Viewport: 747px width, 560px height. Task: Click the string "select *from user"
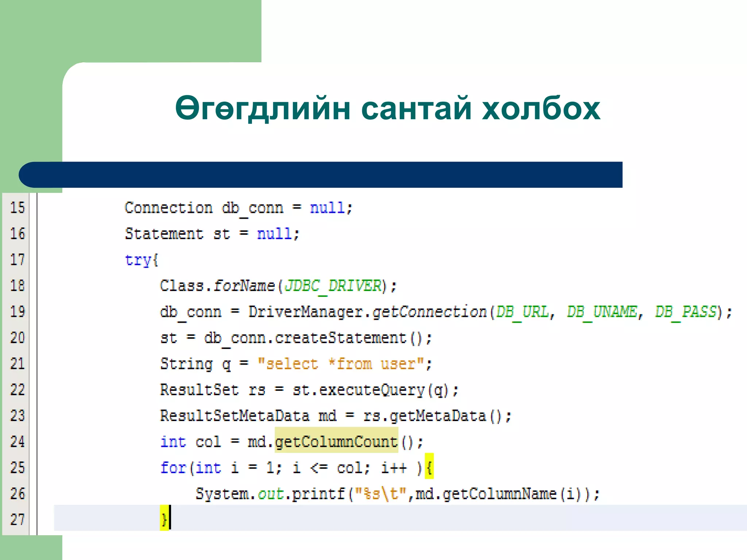[340, 364]
